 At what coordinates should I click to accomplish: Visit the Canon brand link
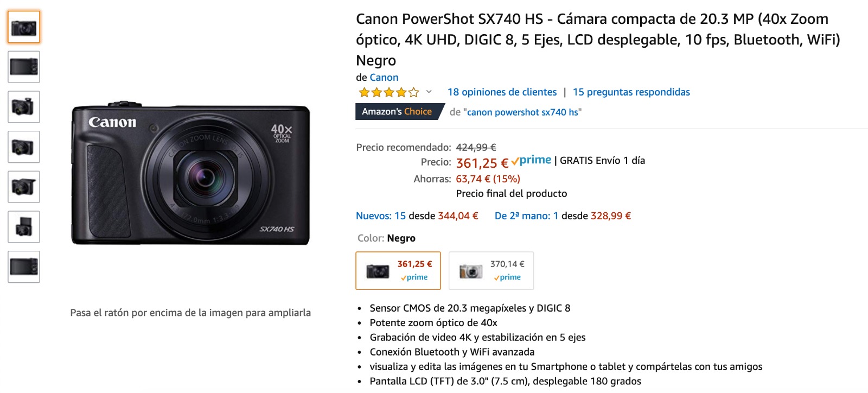point(384,78)
